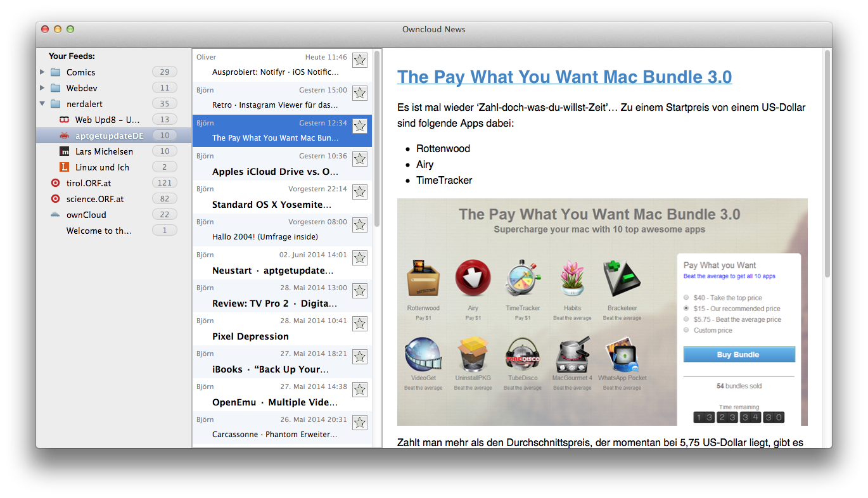Click the Linux und Ich feed icon

(x=64, y=167)
